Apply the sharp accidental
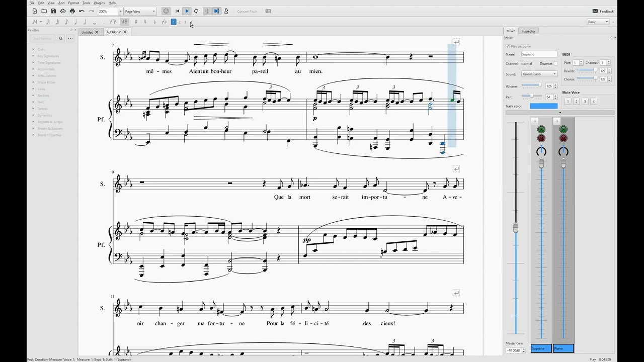644x362 pixels. (x=136, y=22)
